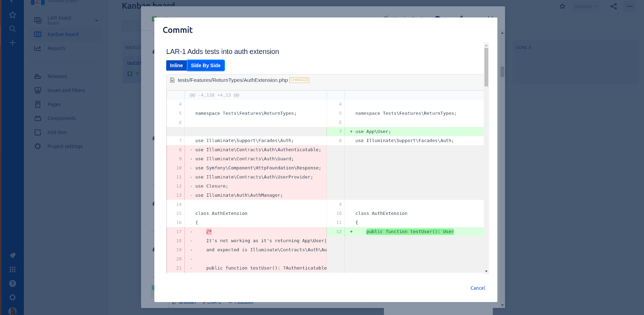
Task: Click the diff scrollbar down arrow
Action: pos(486,271)
